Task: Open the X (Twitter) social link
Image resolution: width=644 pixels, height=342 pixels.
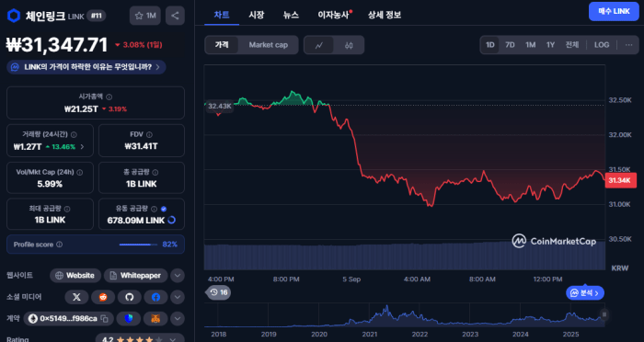Action: coord(76,297)
